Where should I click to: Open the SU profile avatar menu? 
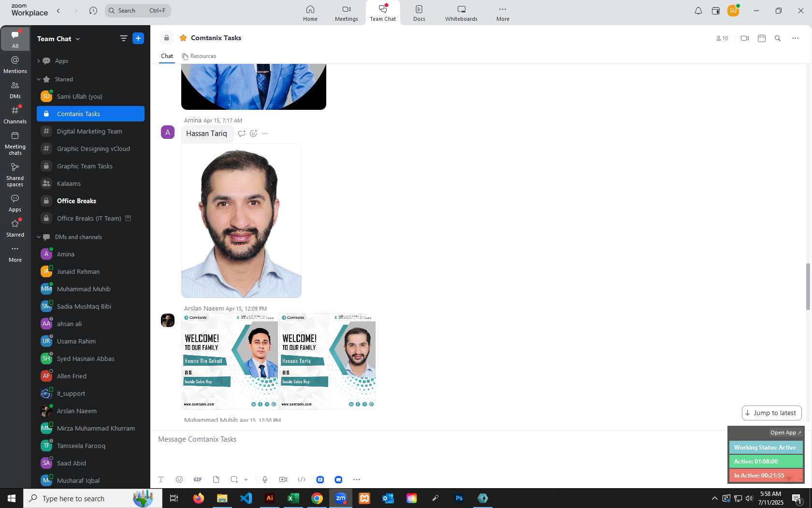point(733,11)
